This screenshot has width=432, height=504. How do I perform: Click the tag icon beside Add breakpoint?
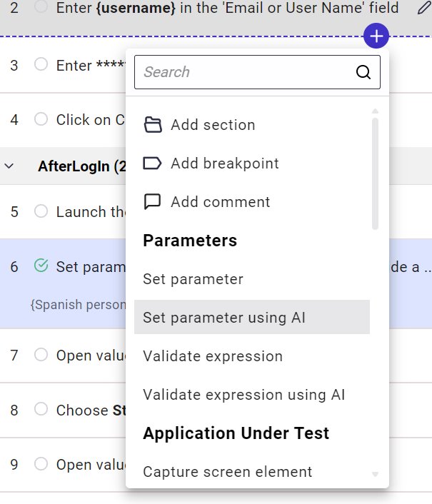tap(152, 163)
